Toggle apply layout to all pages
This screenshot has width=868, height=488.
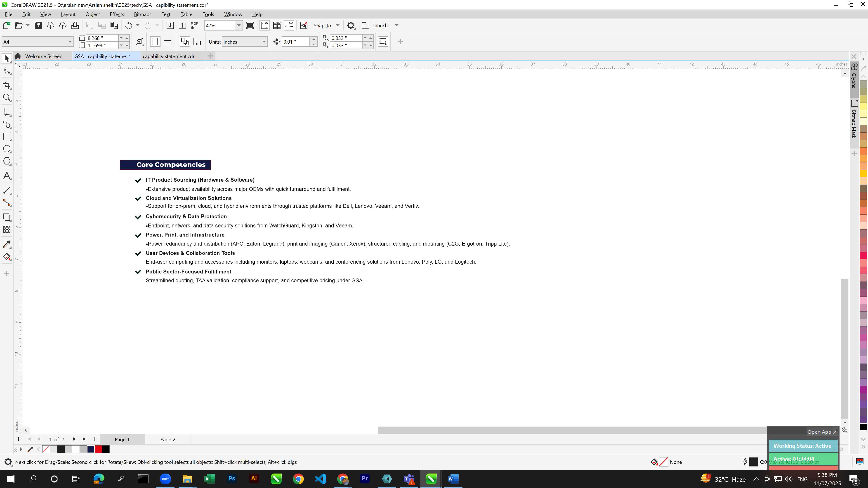185,42
